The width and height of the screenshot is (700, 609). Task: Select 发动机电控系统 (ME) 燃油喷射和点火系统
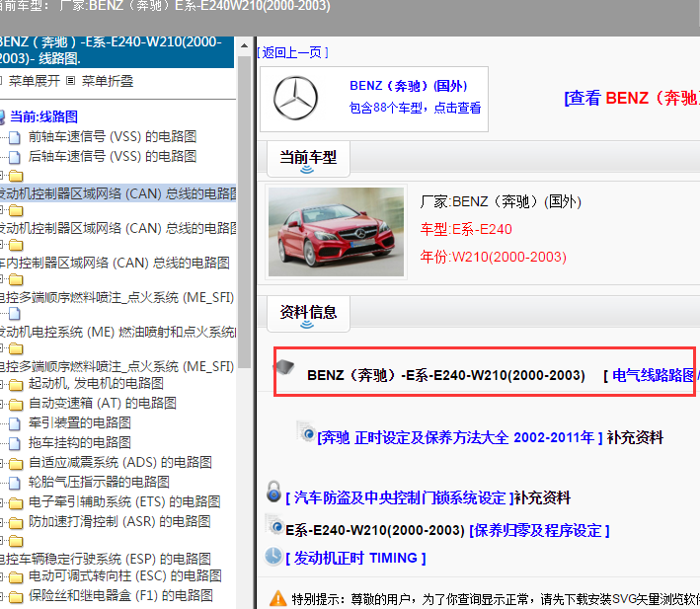117,332
